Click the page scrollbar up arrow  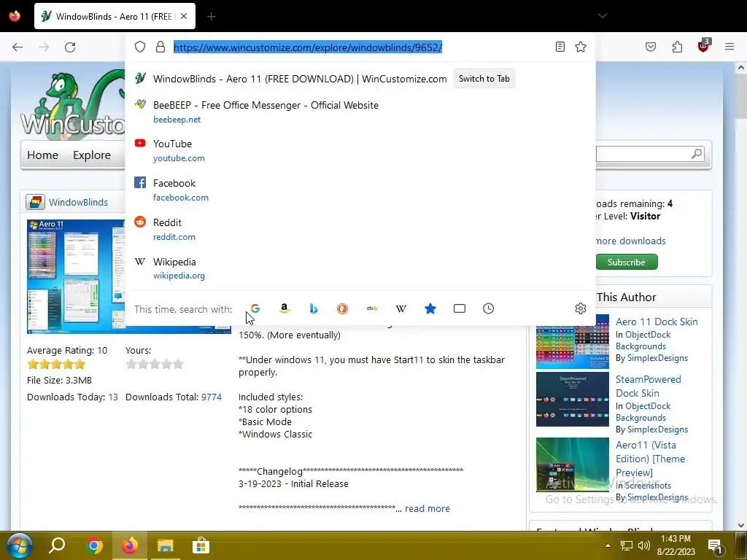[x=741, y=68]
